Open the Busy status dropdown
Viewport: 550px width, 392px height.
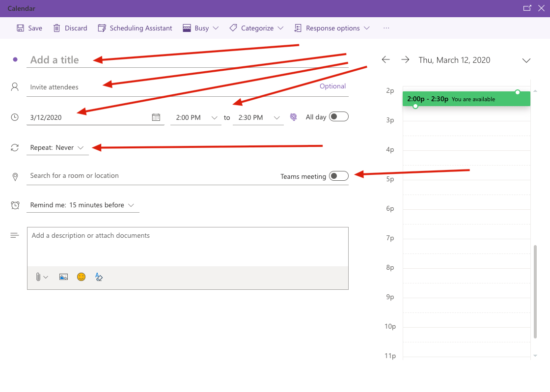click(201, 28)
